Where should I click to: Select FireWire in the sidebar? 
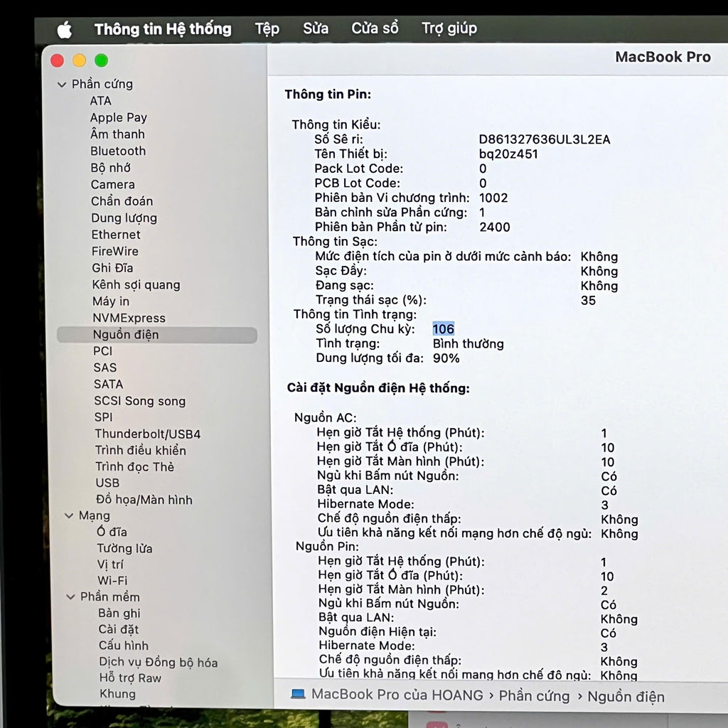click(x=114, y=251)
